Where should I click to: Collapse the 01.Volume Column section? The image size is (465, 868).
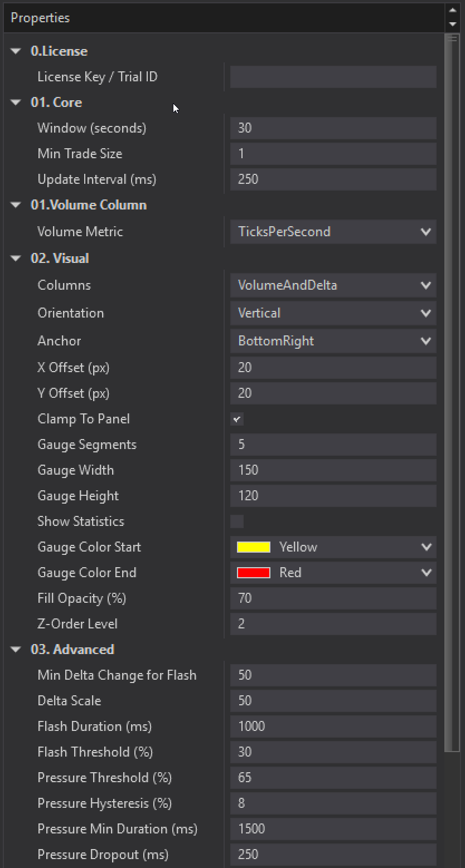click(x=16, y=205)
